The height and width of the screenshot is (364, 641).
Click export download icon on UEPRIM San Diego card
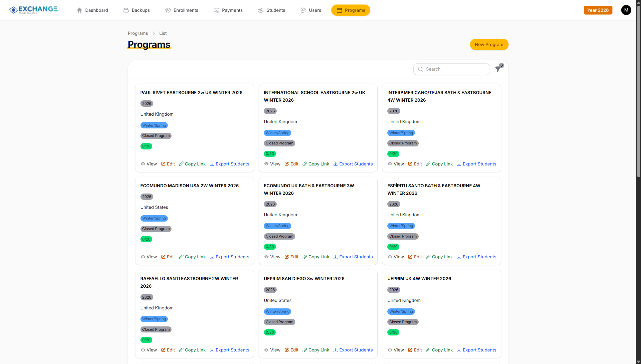(x=336, y=350)
